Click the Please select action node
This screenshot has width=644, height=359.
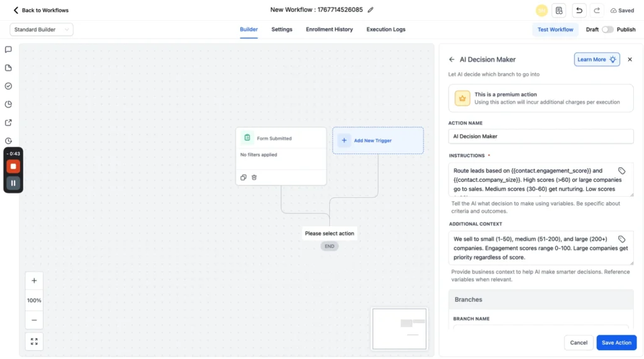point(330,233)
